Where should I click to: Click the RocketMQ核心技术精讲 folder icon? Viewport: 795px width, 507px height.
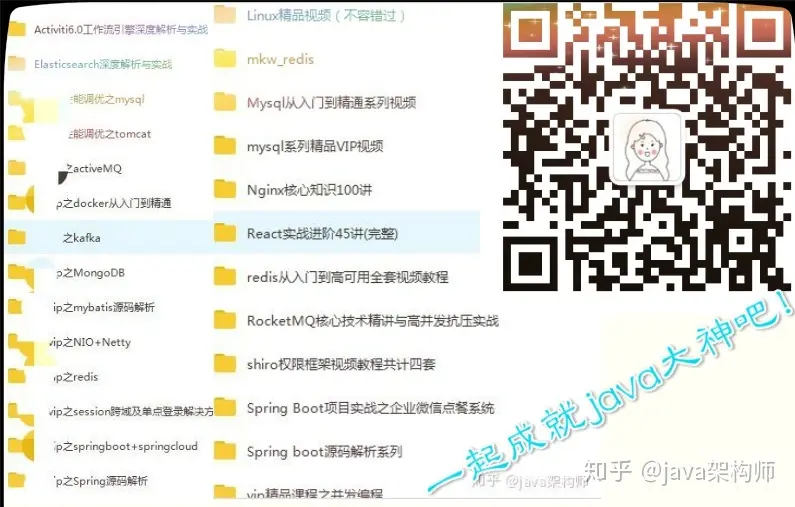pyautogui.click(x=225, y=320)
